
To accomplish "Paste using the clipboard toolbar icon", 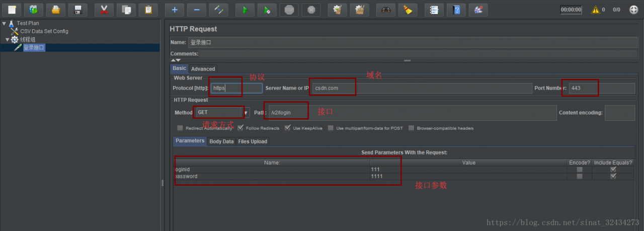I will tap(148, 10).
